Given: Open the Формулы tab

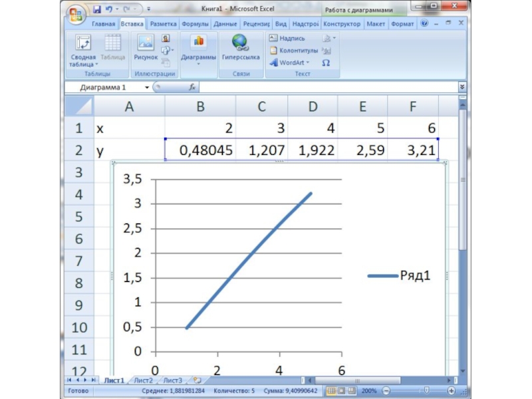Looking at the screenshot, I should (195, 24).
